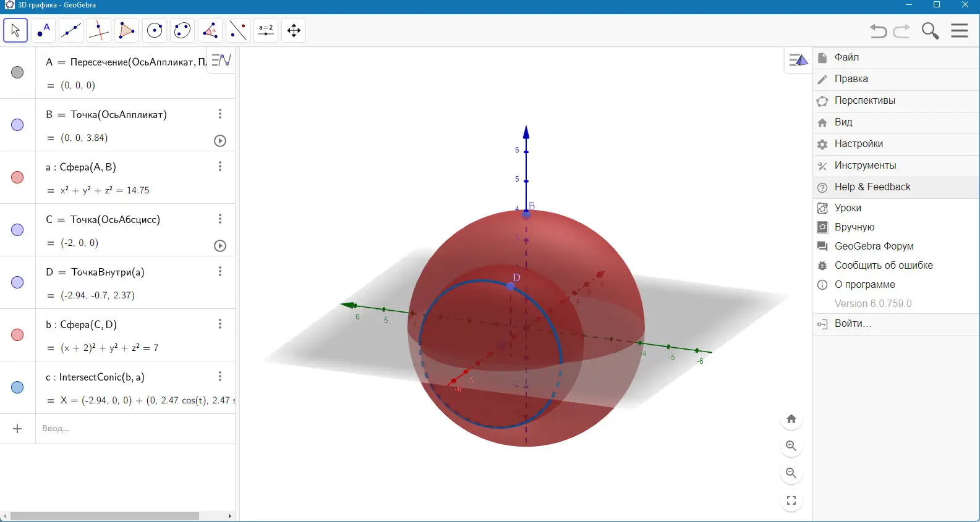Toggle visibility of point B
This screenshot has width=980, height=522.
(x=17, y=125)
